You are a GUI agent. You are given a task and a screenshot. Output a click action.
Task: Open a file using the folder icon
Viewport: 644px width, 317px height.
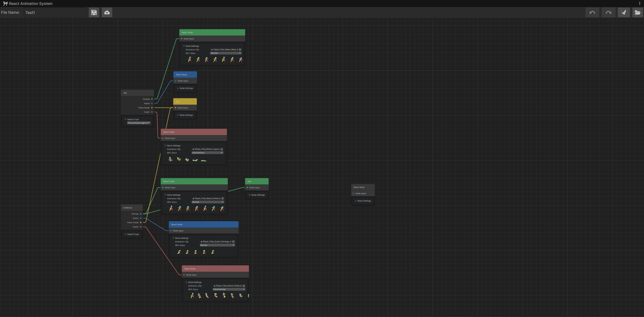[x=638, y=12]
